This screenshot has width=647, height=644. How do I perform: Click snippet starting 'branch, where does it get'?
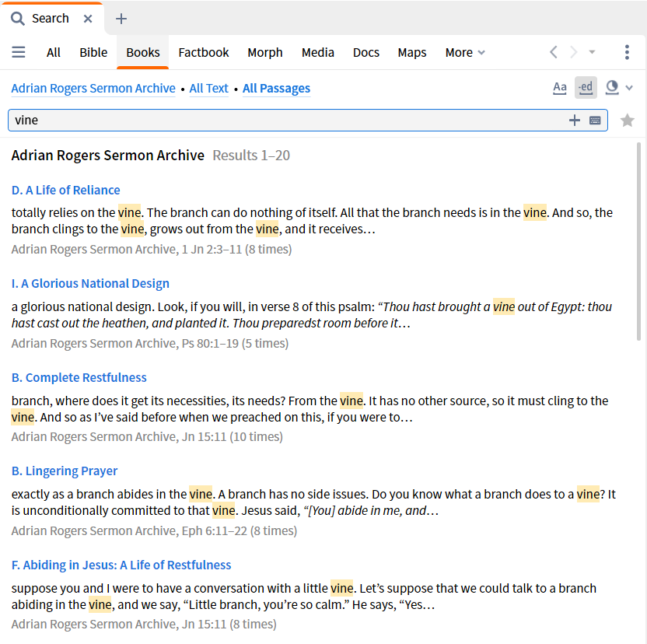pos(310,408)
